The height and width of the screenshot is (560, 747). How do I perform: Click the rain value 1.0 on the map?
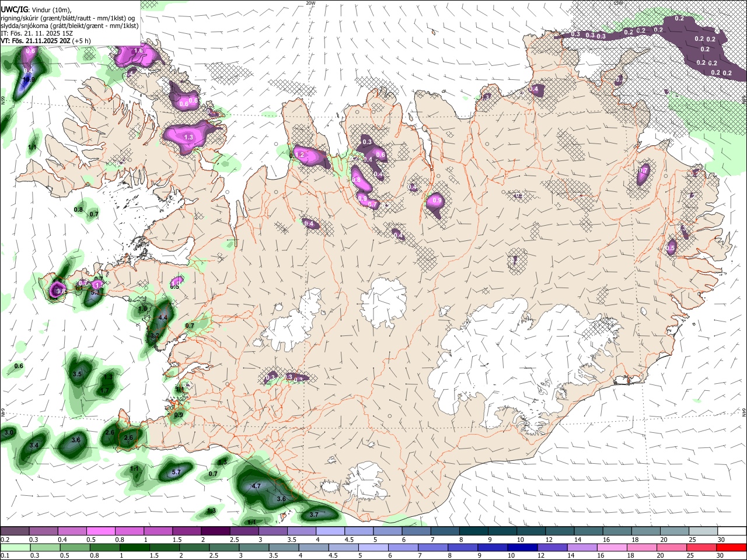pos(142,309)
